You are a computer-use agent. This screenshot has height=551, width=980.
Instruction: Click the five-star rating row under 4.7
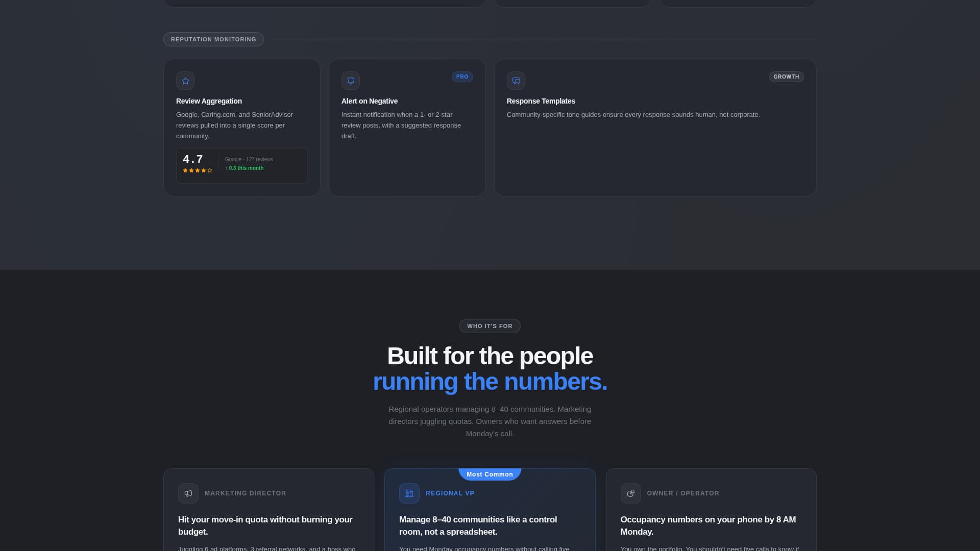pyautogui.click(x=198, y=170)
